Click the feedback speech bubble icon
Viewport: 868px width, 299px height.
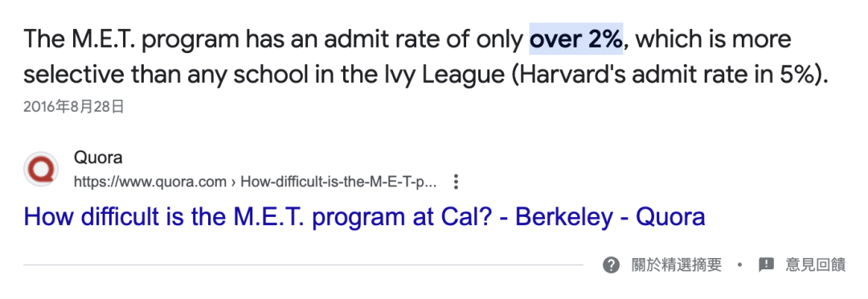[x=766, y=264]
